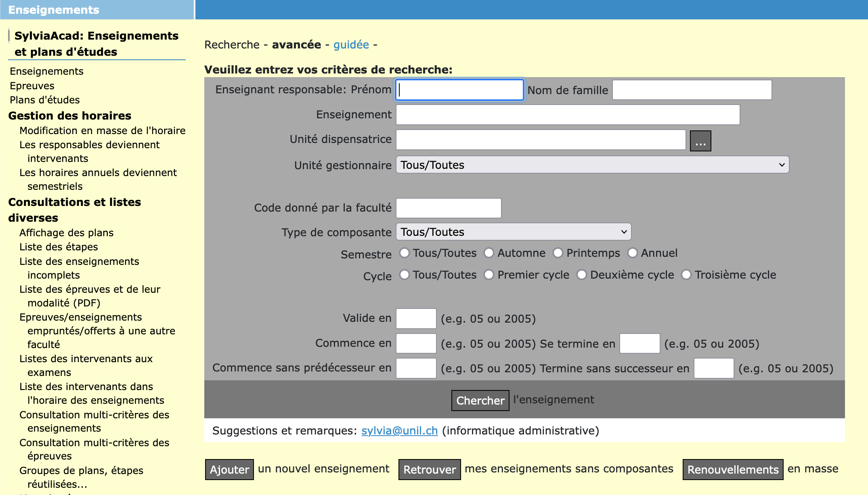The width and height of the screenshot is (868, 495).
Task: Select the Automne semester radio button
Action: pyautogui.click(x=489, y=253)
